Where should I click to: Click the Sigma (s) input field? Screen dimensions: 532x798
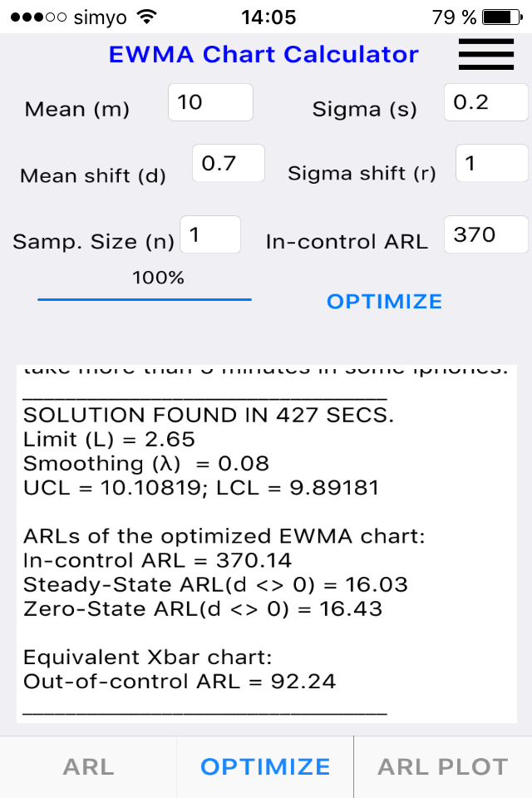pyautogui.click(x=486, y=103)
